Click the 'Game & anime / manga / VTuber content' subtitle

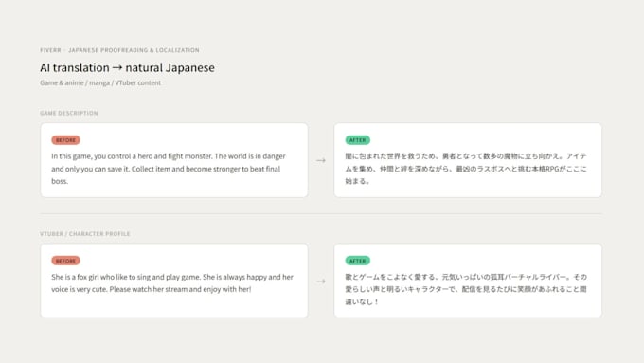100,82
